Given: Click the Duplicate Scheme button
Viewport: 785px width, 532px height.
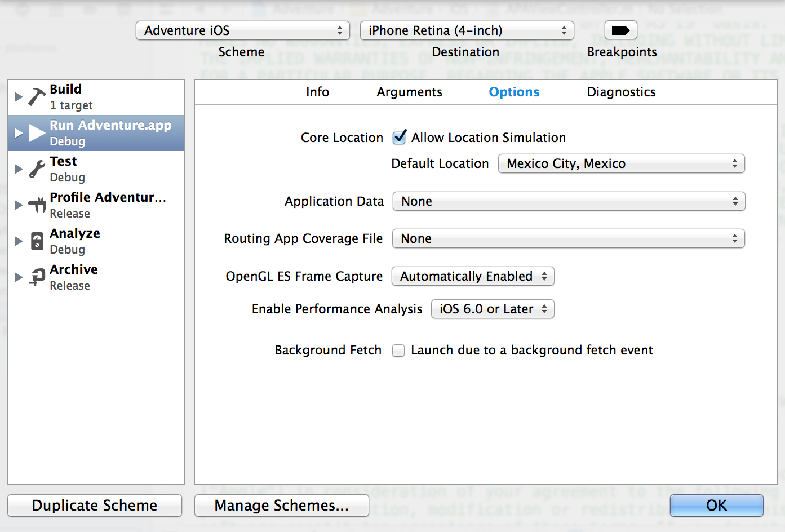Looking at the screenshot, I should click(95, 506).
